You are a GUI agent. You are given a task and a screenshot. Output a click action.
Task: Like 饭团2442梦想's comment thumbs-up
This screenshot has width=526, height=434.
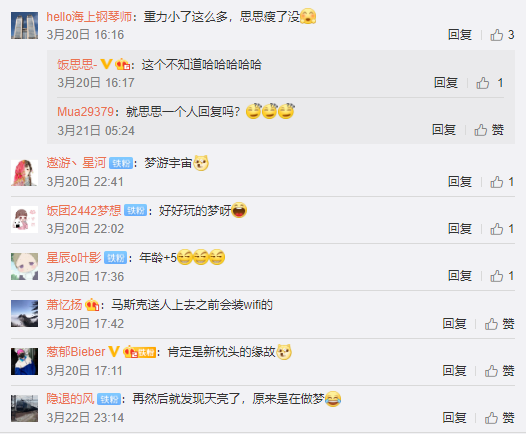[496, 229]
